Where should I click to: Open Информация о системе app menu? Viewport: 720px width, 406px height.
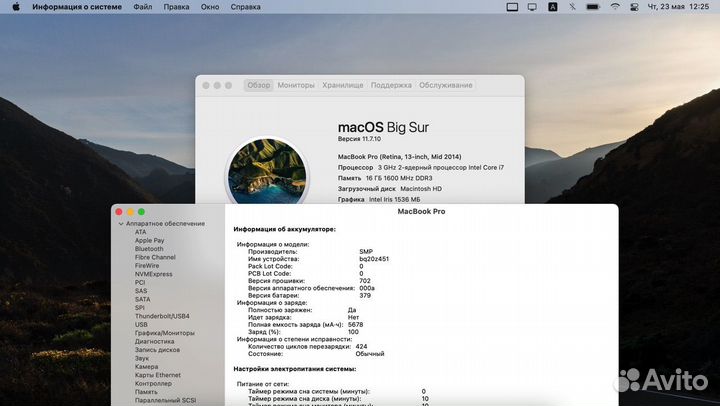tap(77, 7)
